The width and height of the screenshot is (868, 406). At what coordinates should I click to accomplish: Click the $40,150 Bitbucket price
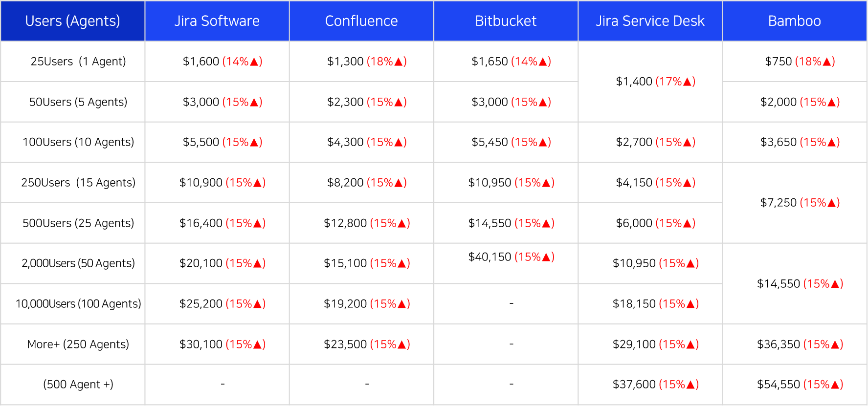[x=490, y=257]
